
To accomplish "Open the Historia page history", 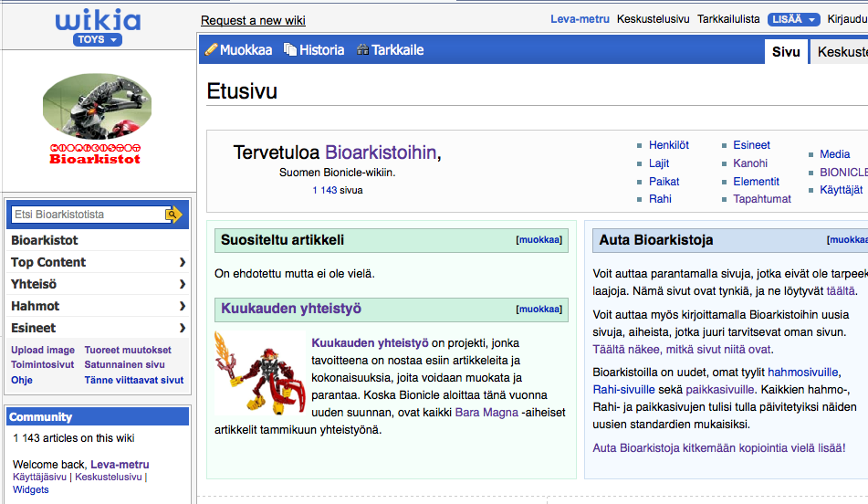I will point(321,50).
